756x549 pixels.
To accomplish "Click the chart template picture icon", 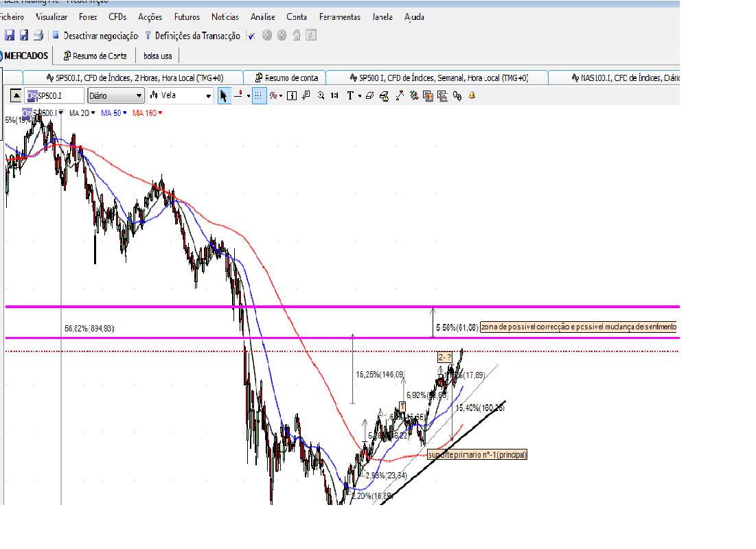I will tap(428, 95).
